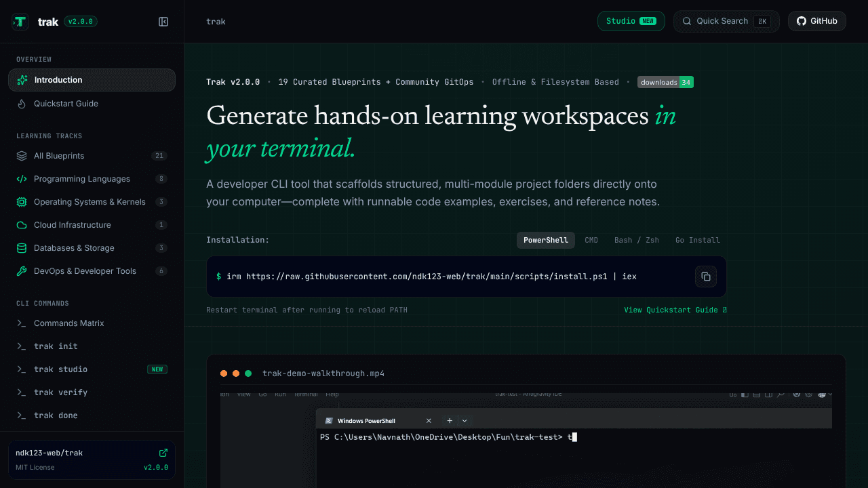The width and height of the screenshot is (868, 488).
Task: Click the 'MIT License' text in the sidebar footer
Action: pyautogui.click(x=35, y=468)
